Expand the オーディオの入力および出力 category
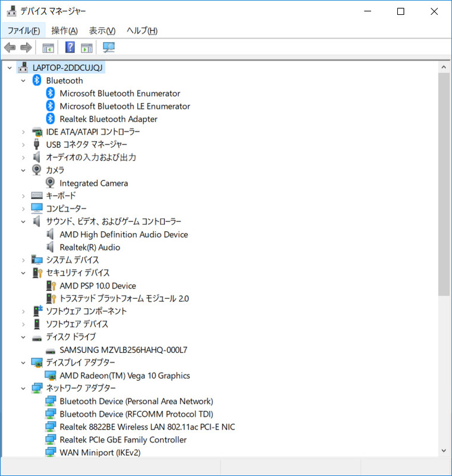This screenshot has height=476, width=452. point(23,157)
